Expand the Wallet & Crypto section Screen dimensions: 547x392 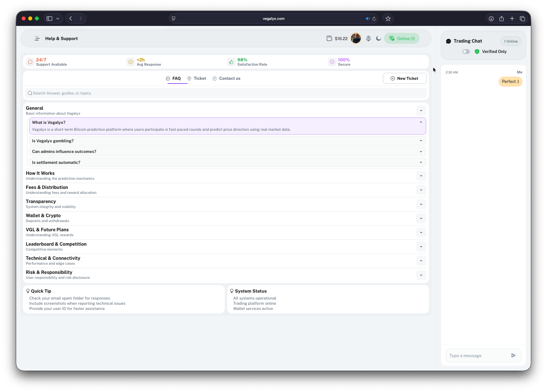point(421,218)
